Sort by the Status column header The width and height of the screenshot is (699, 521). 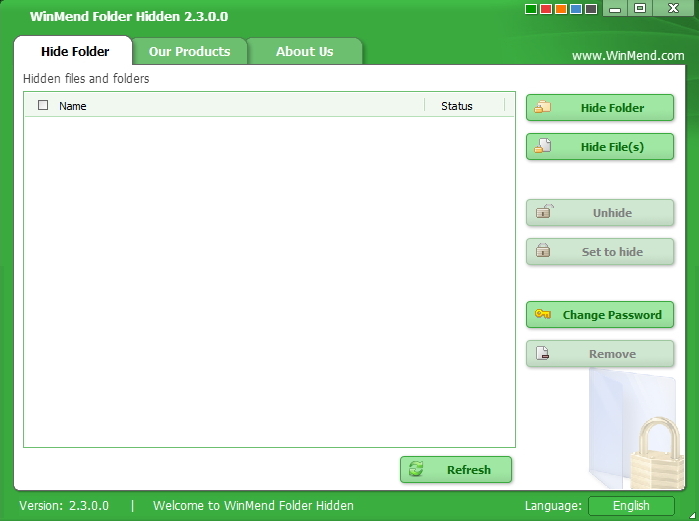click(x=456, y=106)
